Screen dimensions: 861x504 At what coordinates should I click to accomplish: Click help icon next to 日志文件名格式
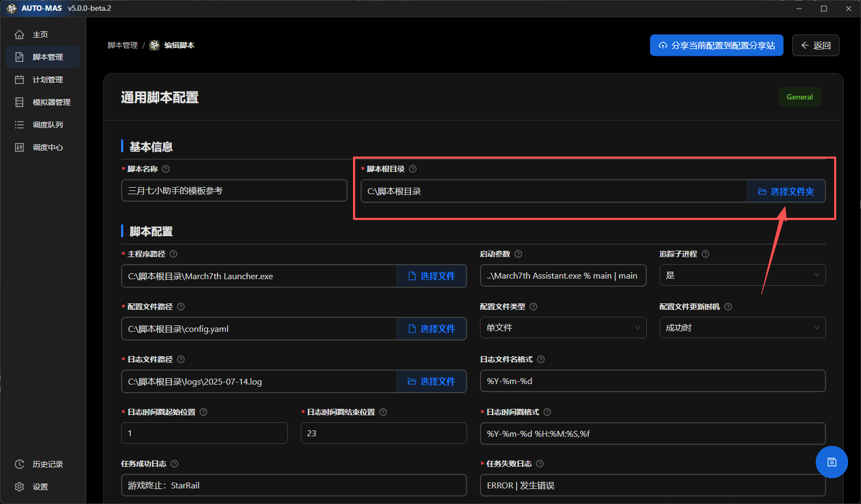click(x=541, y=359)
